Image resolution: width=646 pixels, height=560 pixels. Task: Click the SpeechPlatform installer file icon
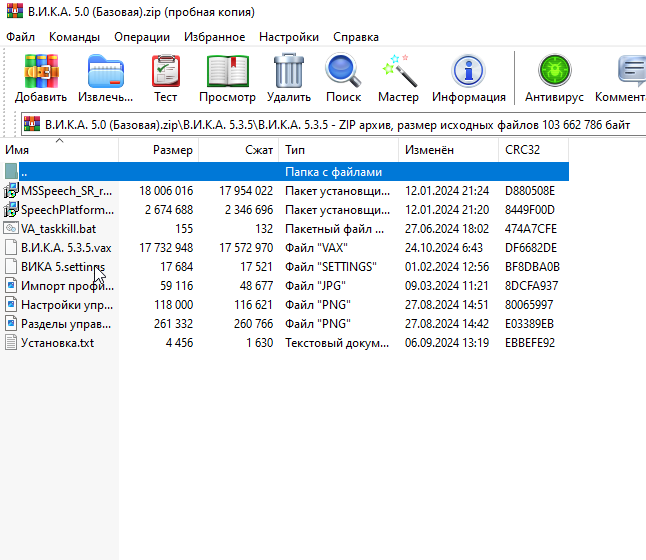[11, 210]
